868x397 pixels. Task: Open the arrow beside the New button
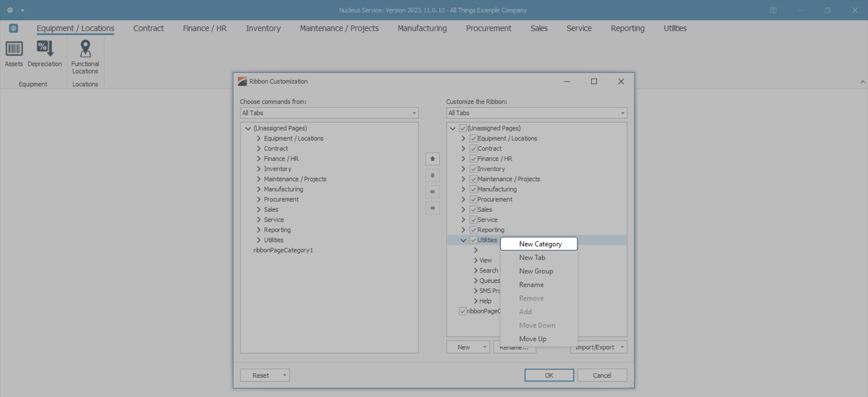[x=485, y=347]
